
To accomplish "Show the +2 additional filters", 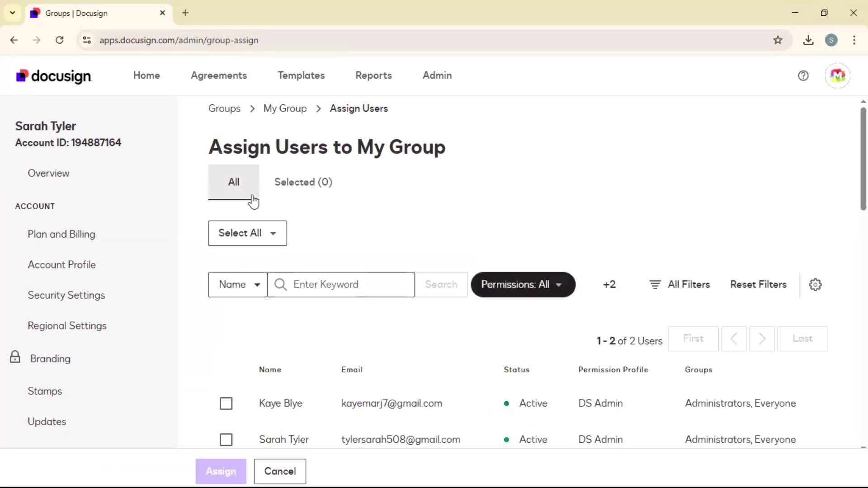I will [609, 285].
